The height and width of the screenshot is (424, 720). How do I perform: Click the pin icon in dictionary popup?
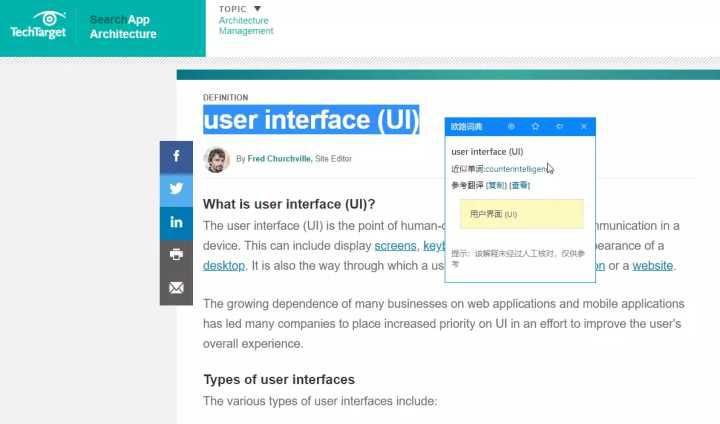click(559, 127)
